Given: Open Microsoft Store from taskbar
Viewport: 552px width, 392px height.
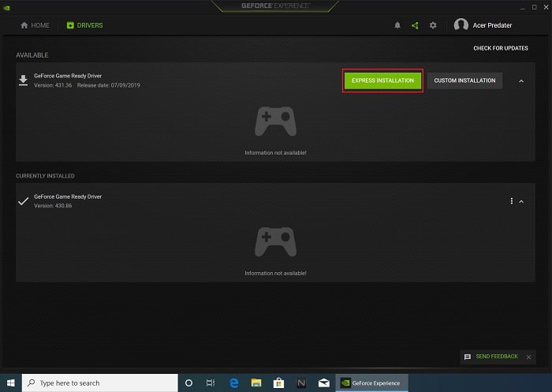Looking at the screenshot, I should click(278, 383).
